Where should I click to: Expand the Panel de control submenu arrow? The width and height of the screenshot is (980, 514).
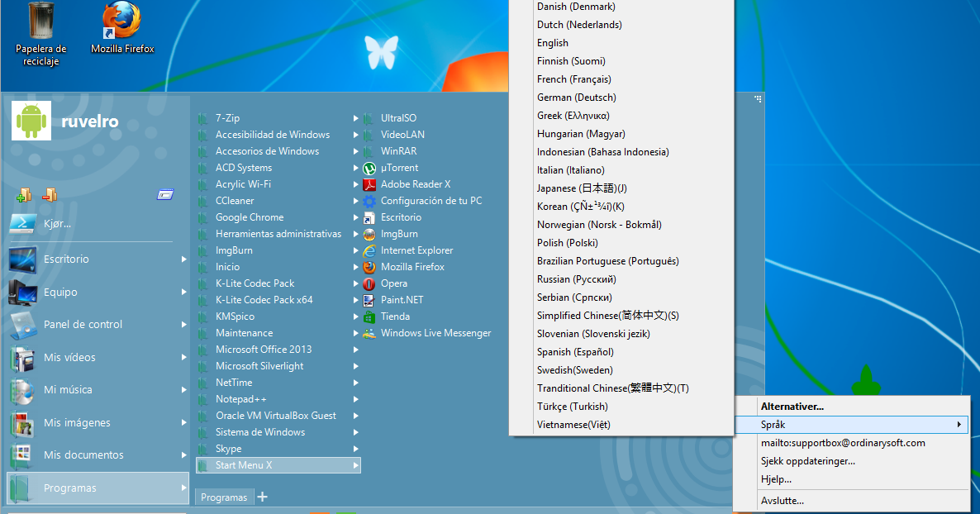tap(183, 324)
